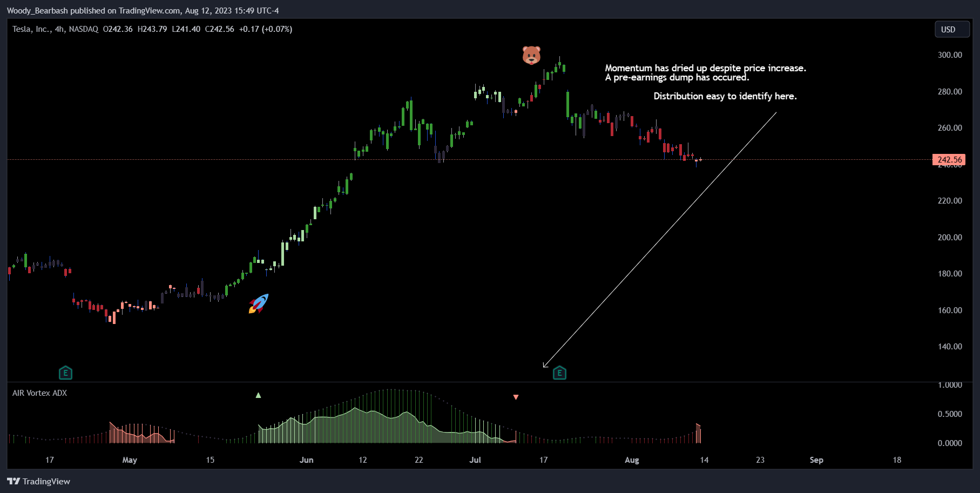Image resolution: width=980 pixels, height=493 pixels.
Task: Click the 'Aug' label on the time axis
Action: [x=632, y=460]
